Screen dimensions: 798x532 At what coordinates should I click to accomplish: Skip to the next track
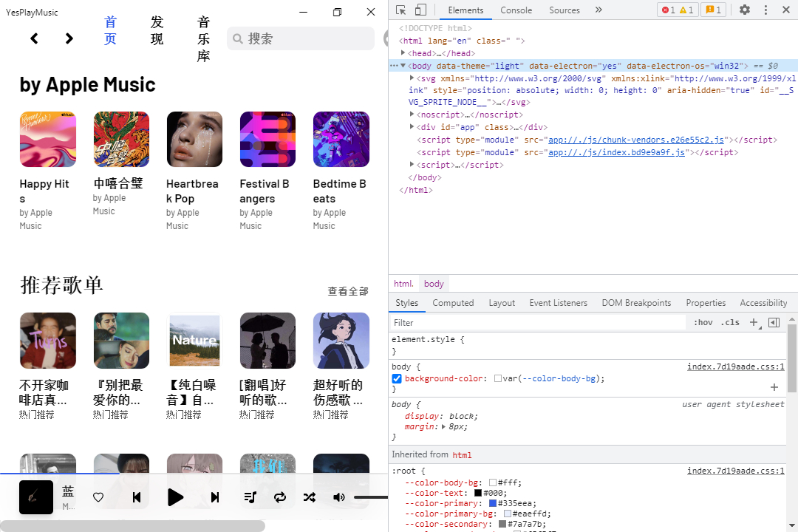(215, 497)
